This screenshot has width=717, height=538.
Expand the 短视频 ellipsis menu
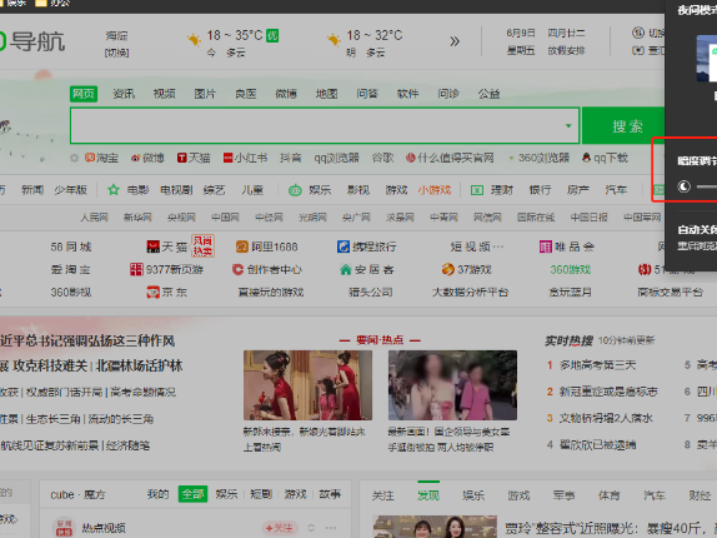(x=498, y=247)
